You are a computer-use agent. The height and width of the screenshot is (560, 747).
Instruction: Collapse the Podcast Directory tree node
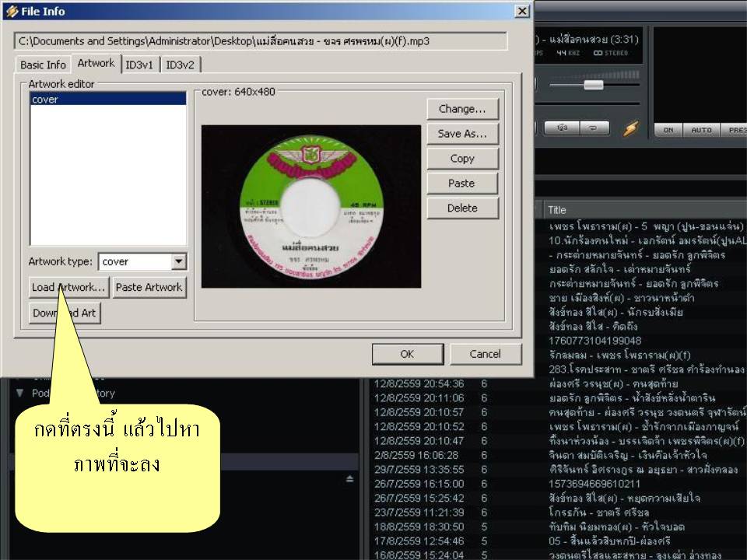point(19,393)
